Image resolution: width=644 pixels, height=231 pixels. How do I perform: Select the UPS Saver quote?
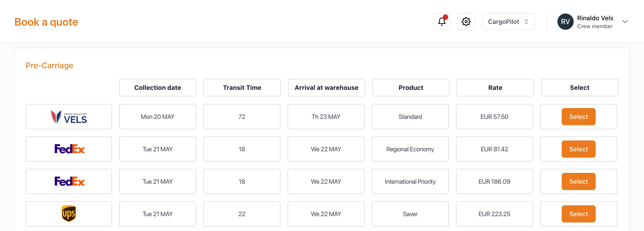click(578, 214)
